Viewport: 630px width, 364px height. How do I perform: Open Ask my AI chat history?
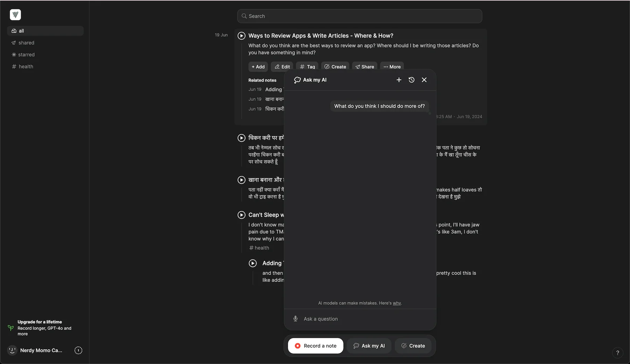pos(411,80)
